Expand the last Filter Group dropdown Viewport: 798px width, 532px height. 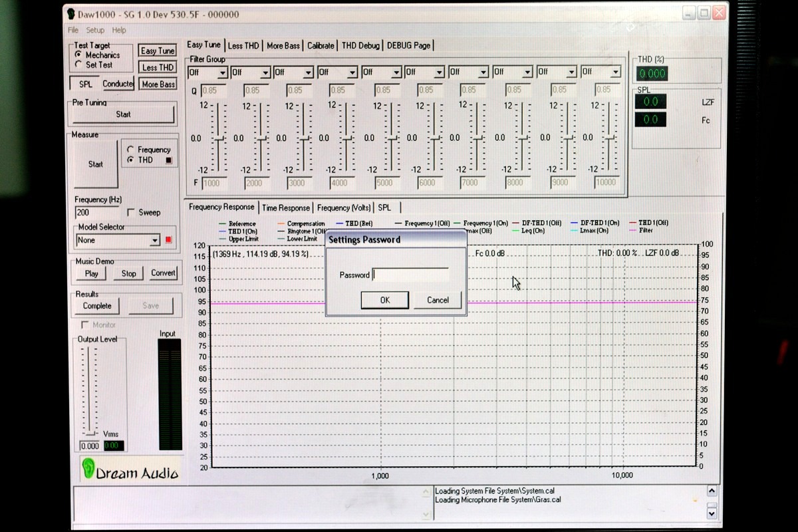615,72
